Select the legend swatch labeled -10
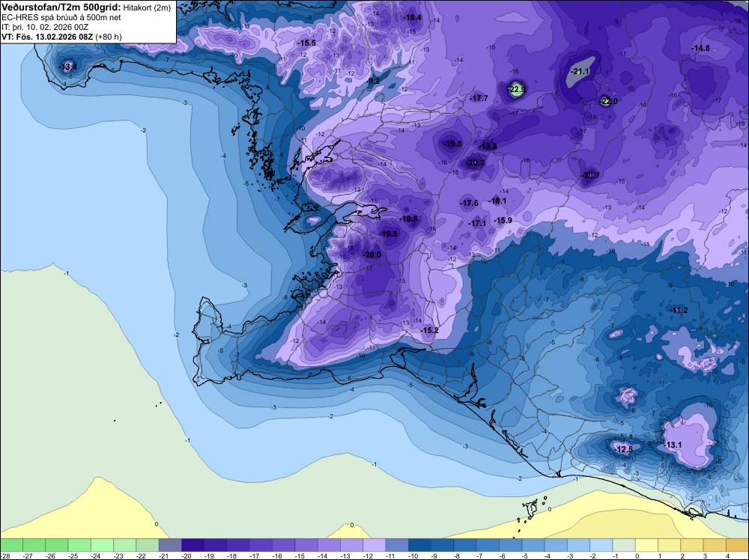749x560 pixels. pos(420,545)
